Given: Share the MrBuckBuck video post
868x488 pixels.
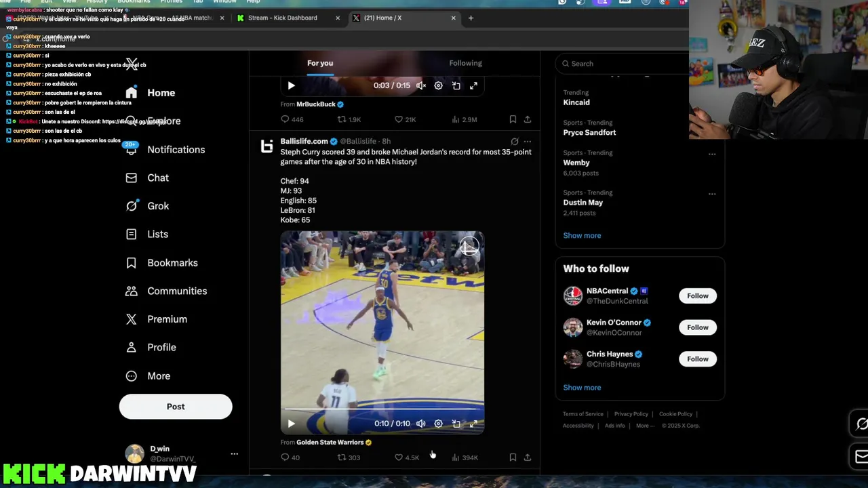Looking at the screenshot, I should [528, 119].
